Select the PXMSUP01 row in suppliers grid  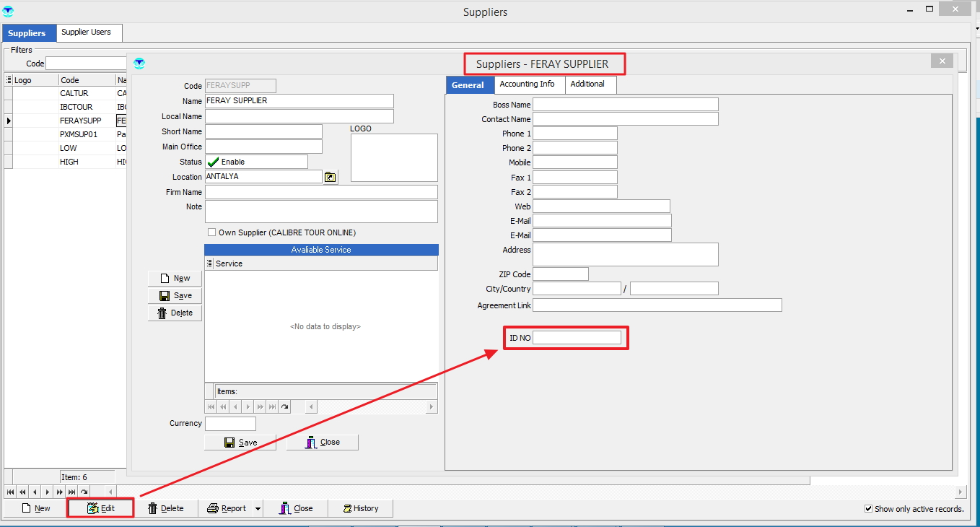tap(78, 134)
